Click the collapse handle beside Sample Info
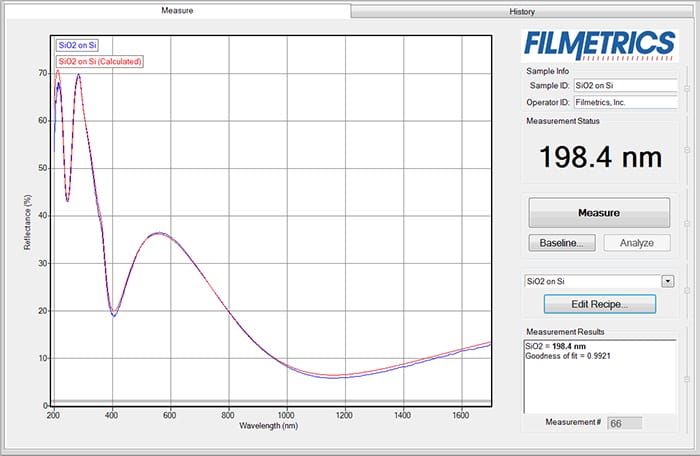Image resolution: width=700 pixels, height=456 pixels. click(686, 90)
